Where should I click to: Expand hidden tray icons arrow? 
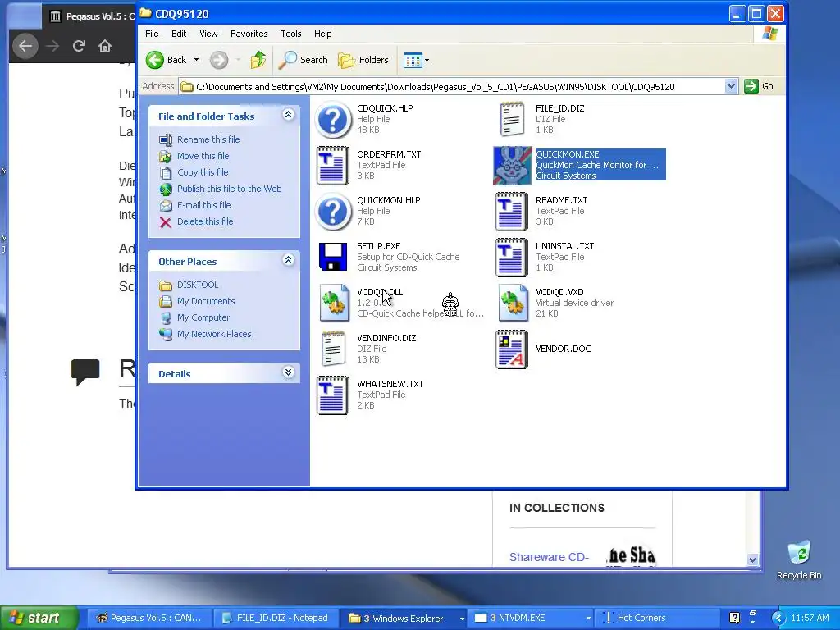coord(778,618)
